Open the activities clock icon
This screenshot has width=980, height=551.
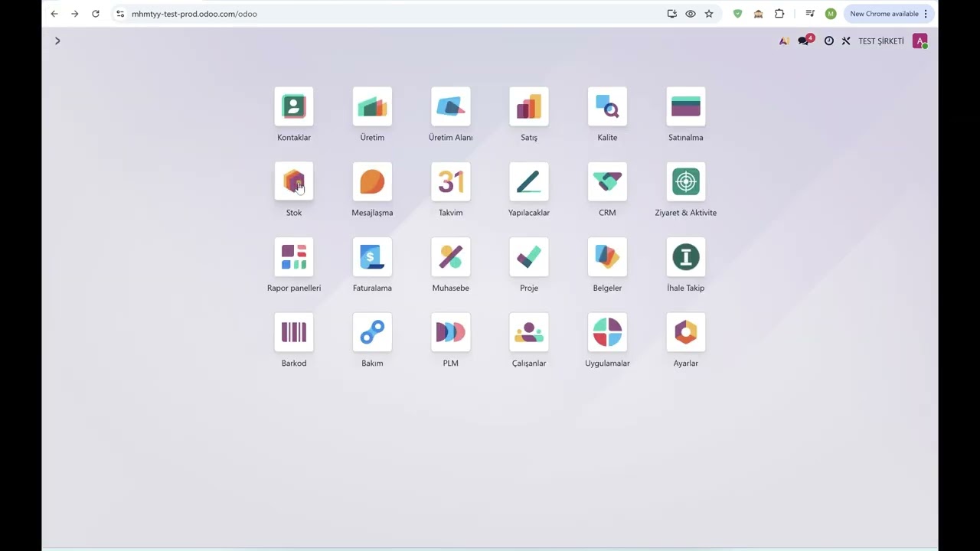pyautogui.click(x=828, y=41)
